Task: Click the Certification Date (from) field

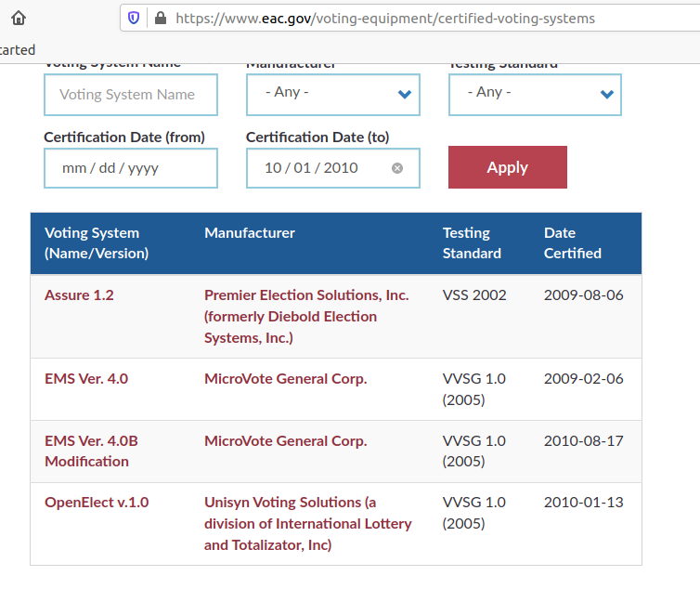Action: [x=131, y=168]
